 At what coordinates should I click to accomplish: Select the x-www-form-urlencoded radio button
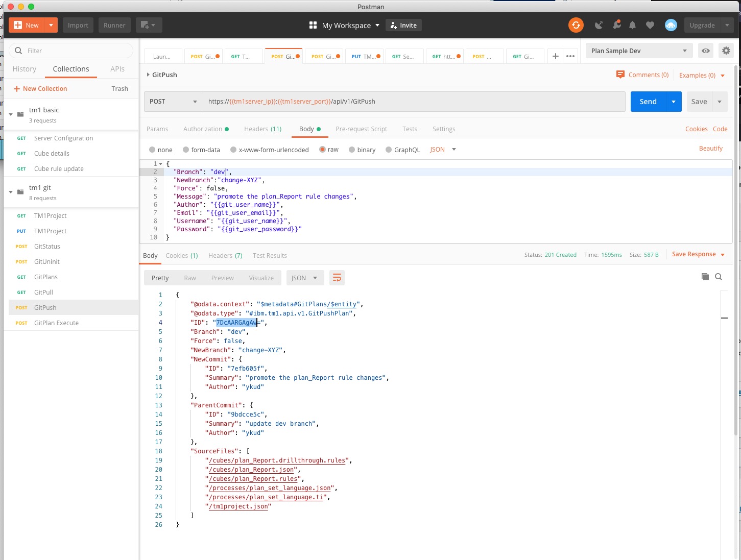[x=233, y=150]
